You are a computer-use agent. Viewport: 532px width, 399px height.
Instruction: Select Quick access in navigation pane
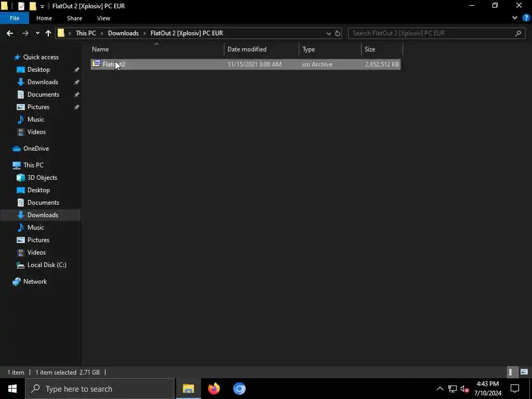pyautogui.click(x=41, y=57)
